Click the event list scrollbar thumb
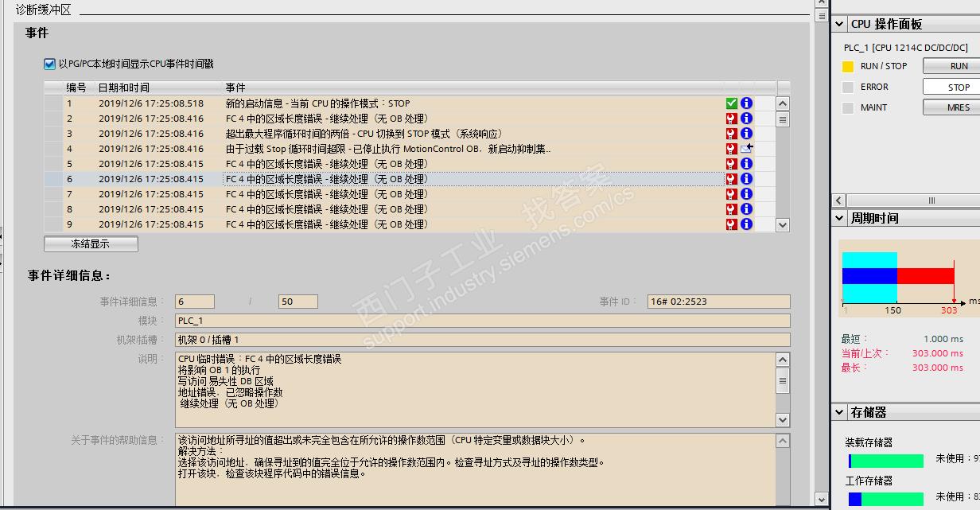The width and height of the screenshot is (980, 510). 783,119
